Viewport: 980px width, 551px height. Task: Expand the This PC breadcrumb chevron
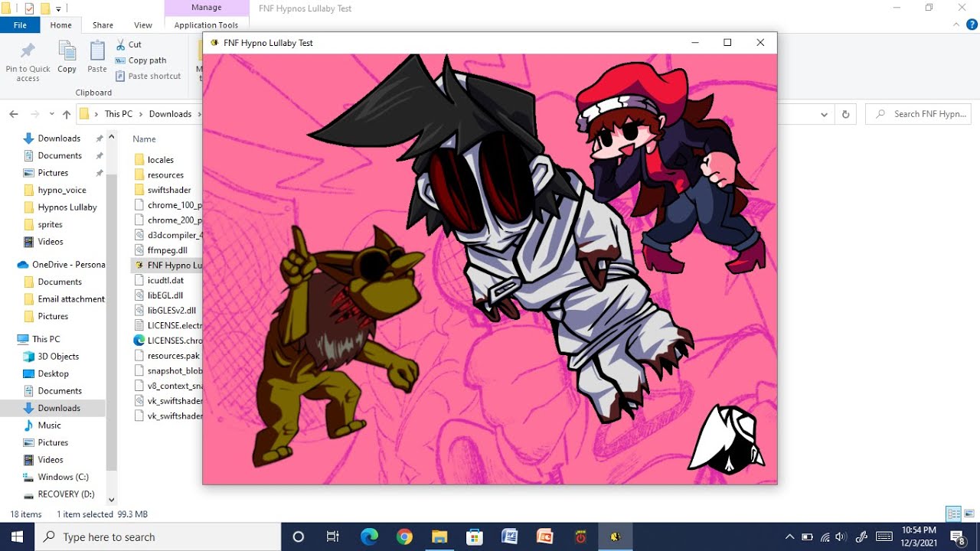(141, 114)
